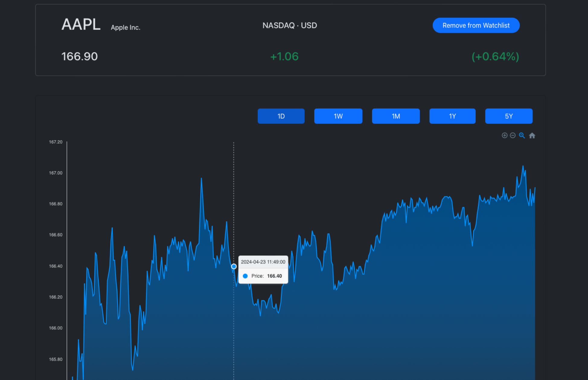The height and width of the screenshot is (380, 588).
Task: Display the 5Y price history
Action: [508, 116]
